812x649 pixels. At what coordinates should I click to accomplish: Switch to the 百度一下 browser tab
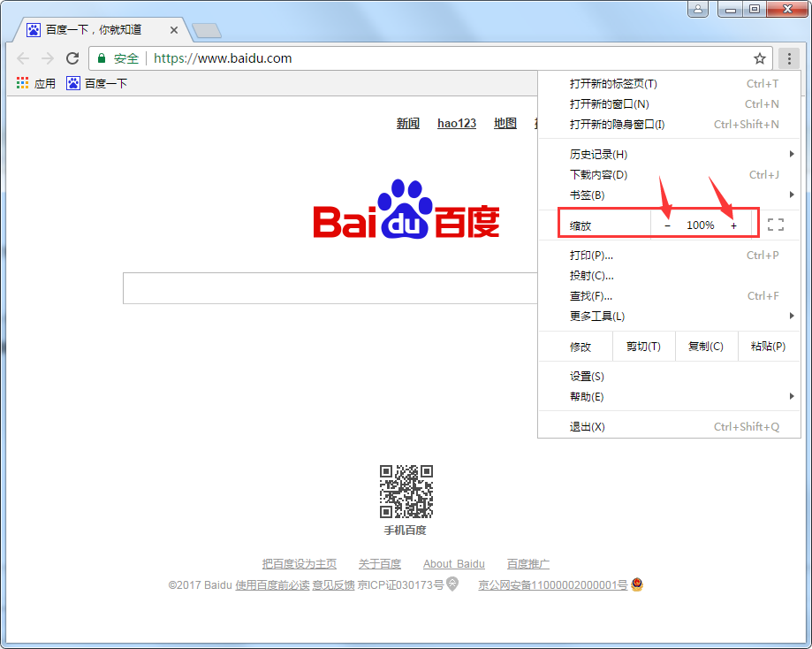(x=88, y=29)
